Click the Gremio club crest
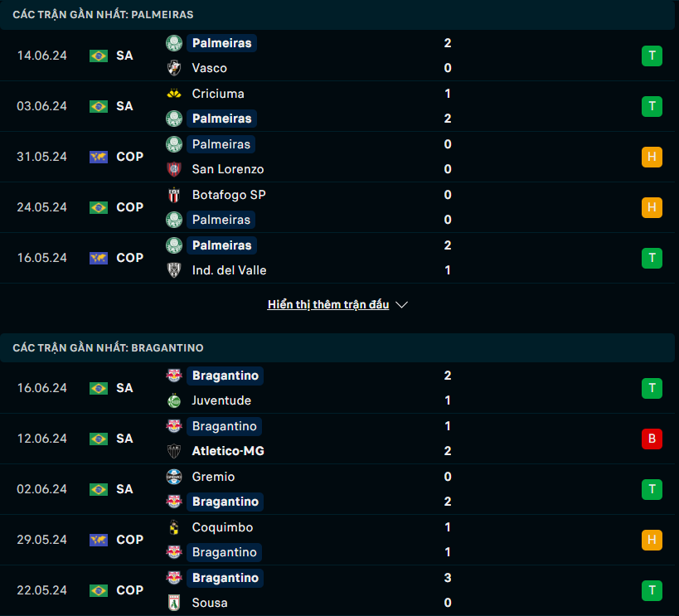The image size is (679, 616). click(174, 477)
